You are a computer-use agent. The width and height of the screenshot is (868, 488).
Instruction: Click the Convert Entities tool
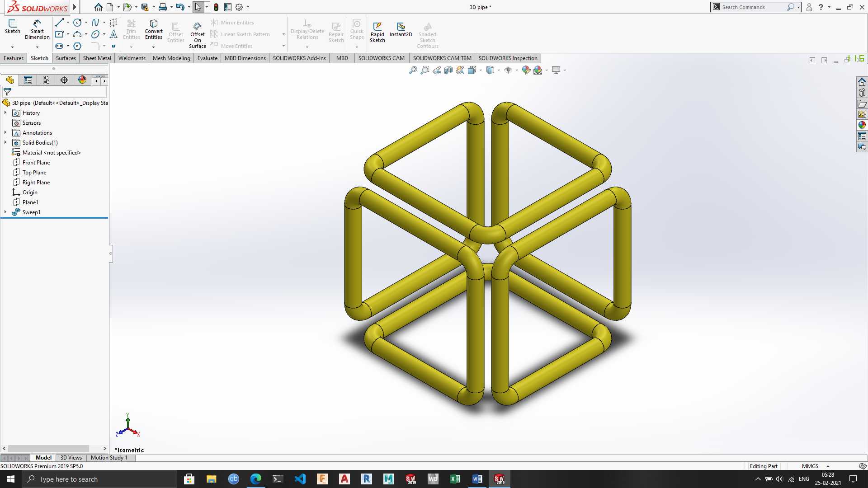pyautogui.click(x=154, y=29)
